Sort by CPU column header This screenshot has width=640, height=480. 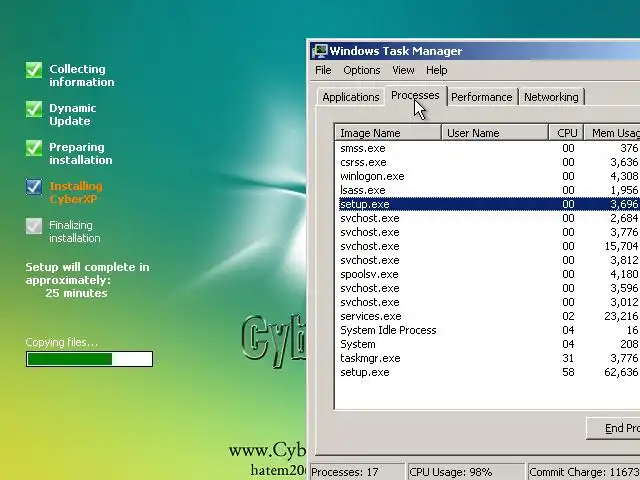567,133
